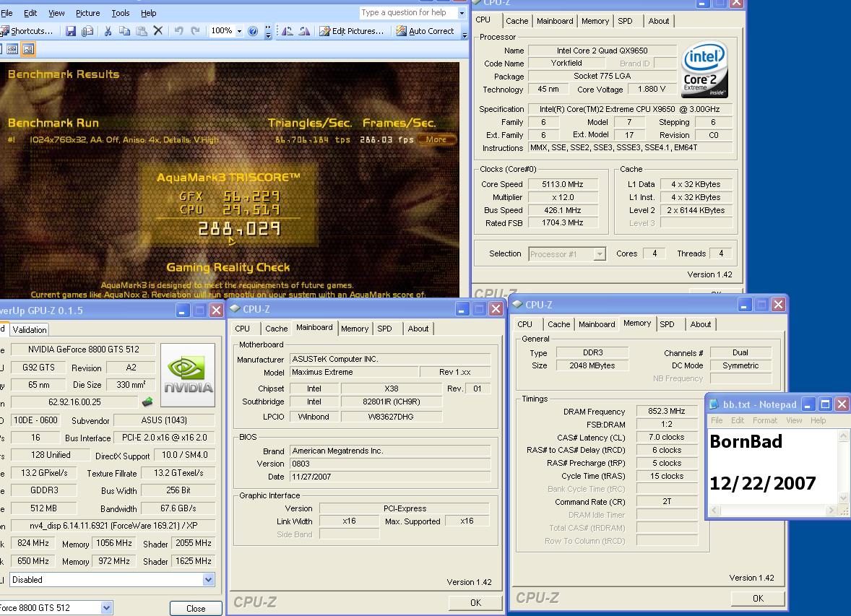Click the Redo arrow icon
This screenshot has height=616, width=851.
195,31
